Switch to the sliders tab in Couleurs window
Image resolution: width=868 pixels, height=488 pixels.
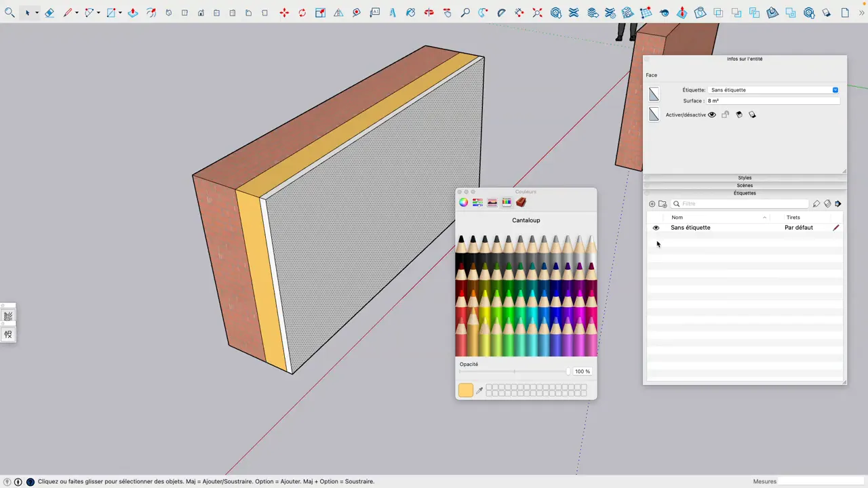coord(477,202)
